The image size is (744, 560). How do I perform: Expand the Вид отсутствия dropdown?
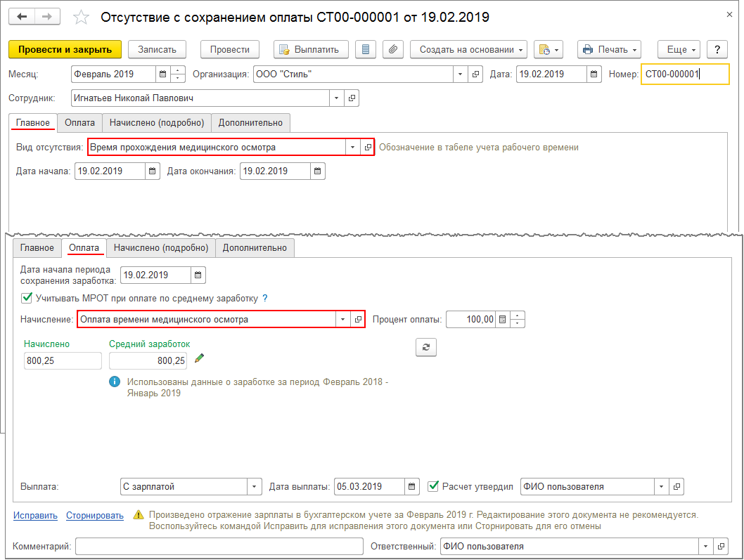click(x=352, y=148)
